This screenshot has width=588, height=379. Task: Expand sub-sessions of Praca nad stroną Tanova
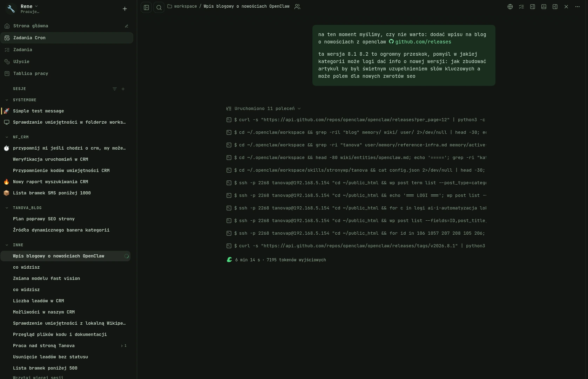point(123,346)
